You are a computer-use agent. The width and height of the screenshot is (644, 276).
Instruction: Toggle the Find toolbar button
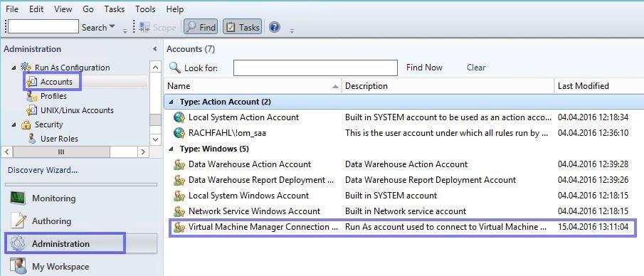click(201, 28)
